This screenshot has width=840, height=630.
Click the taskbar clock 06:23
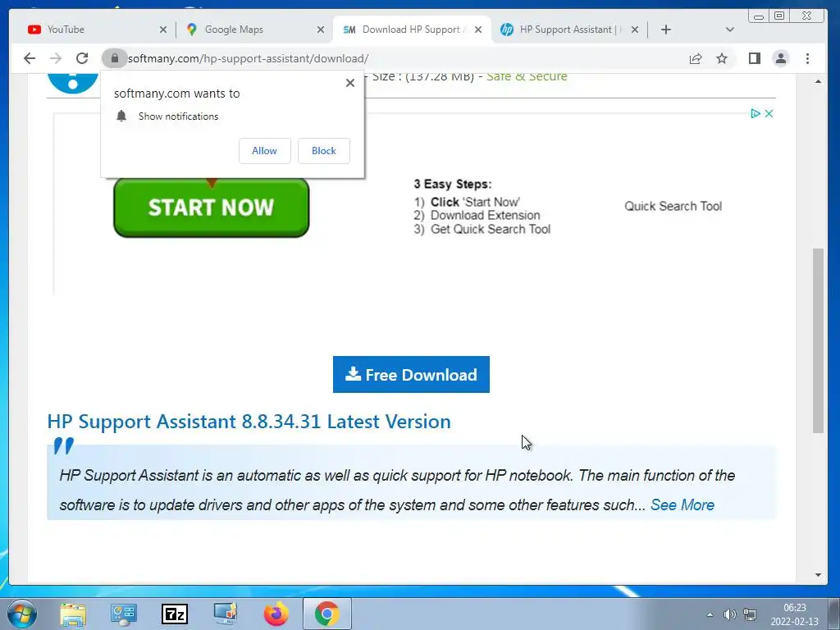794,608
